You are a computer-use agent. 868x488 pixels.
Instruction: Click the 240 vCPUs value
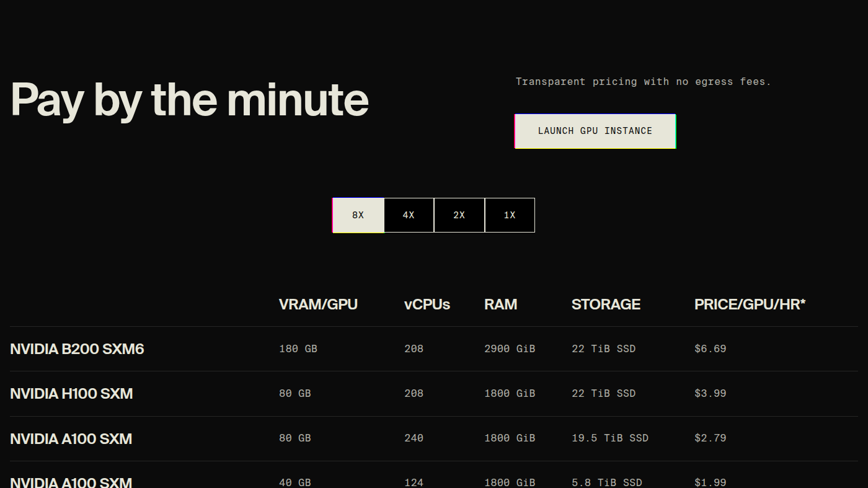click(x=414, y=438)
